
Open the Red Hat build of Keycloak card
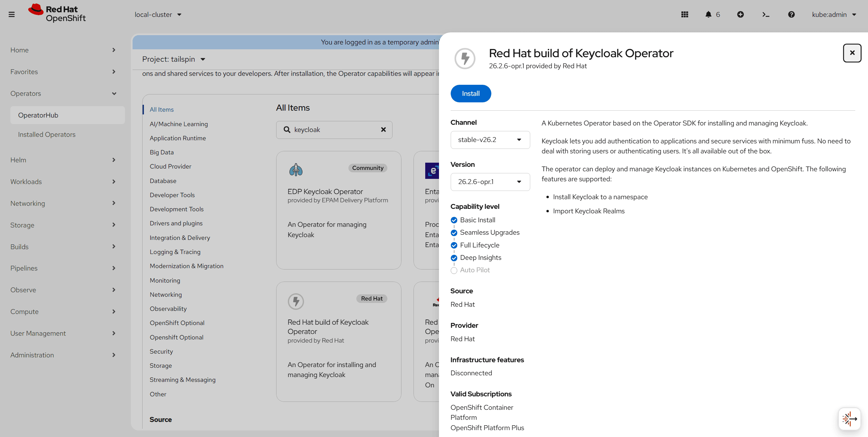coord(338,342)
